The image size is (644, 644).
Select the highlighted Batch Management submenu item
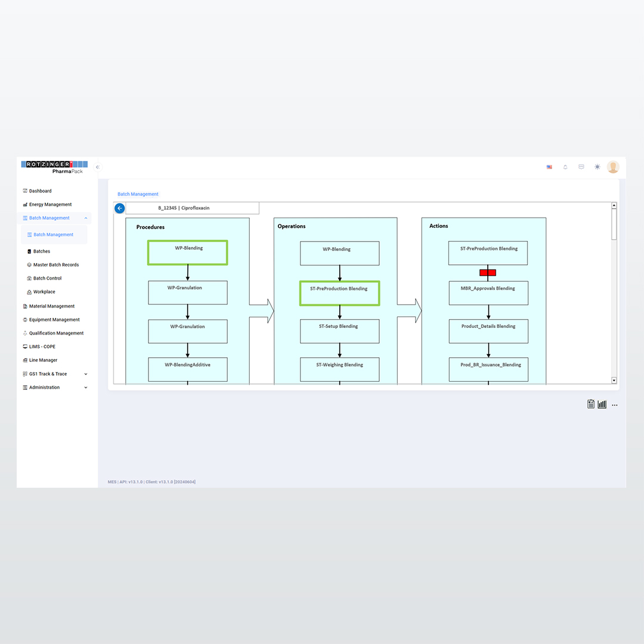point(54,235)
